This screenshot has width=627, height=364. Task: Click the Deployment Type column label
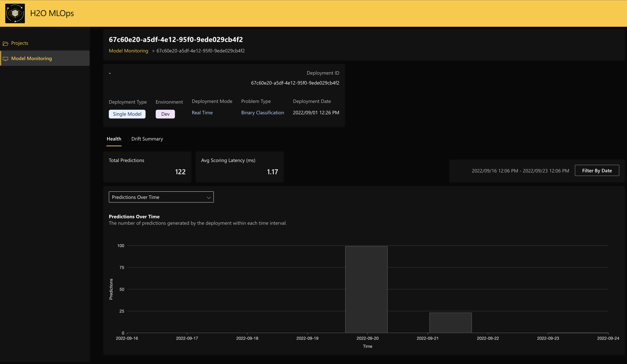click(128, 102)
